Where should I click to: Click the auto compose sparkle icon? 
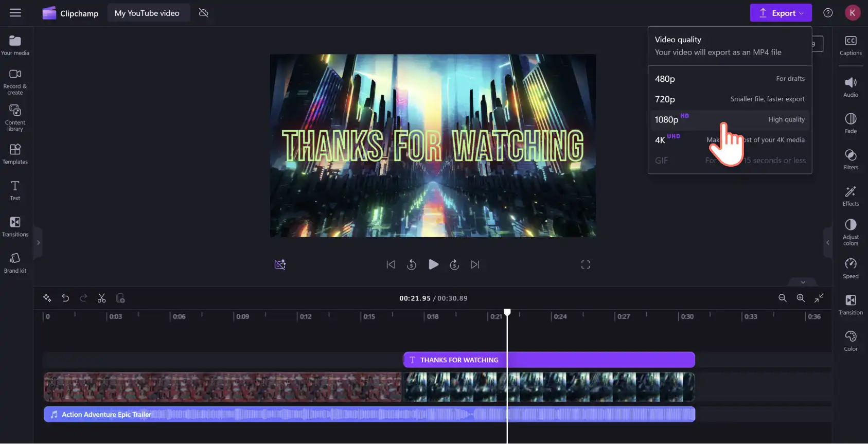[47, 298]
